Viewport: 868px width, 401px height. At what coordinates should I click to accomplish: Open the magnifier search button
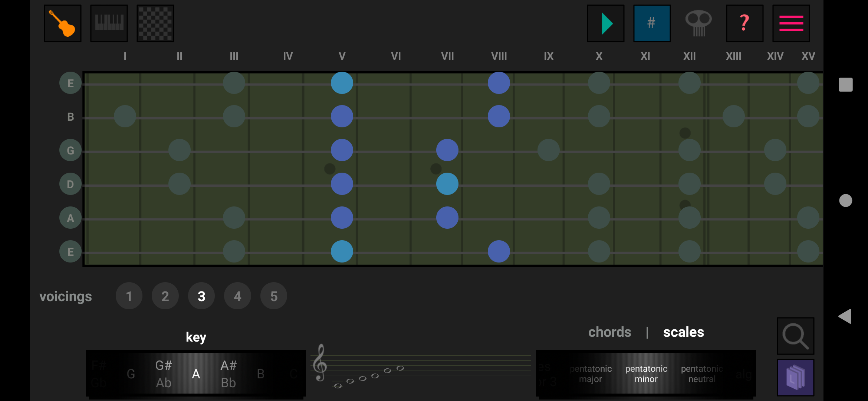[796, 336]
